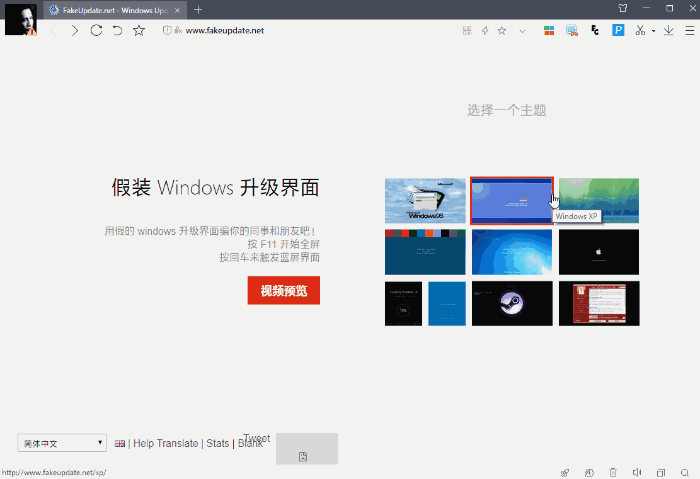Open a new tab with plus button
The image size is (700, 479).
[x=198, y=9]
